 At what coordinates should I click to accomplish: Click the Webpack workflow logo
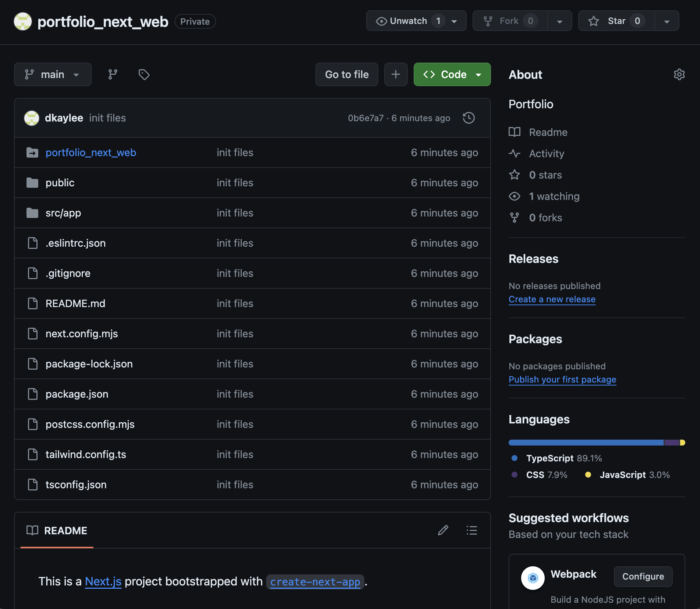point(533,578)
